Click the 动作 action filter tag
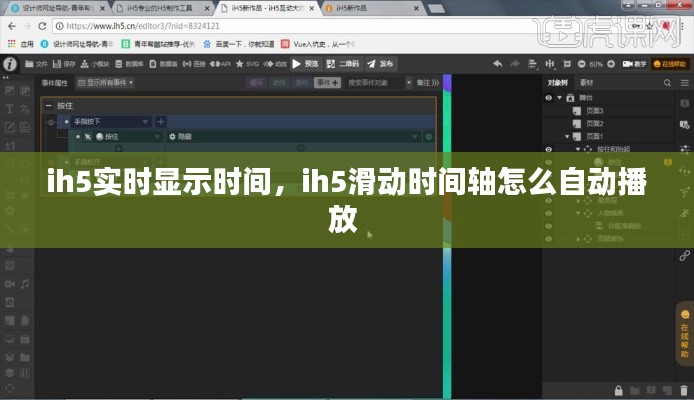 click(x=279, y=83)
